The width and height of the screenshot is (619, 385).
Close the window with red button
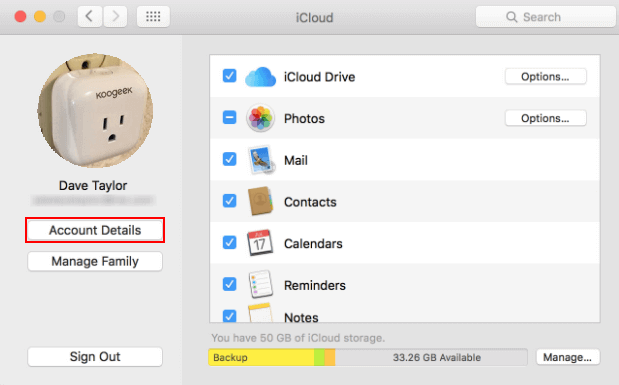(x=21, y=17)
